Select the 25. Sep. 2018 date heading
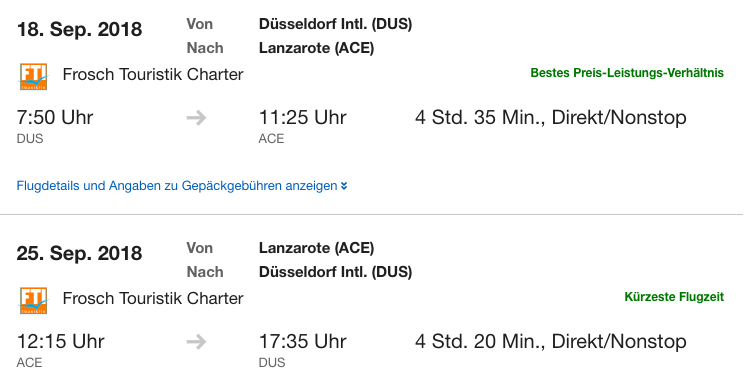 click(x=79, y=254)
